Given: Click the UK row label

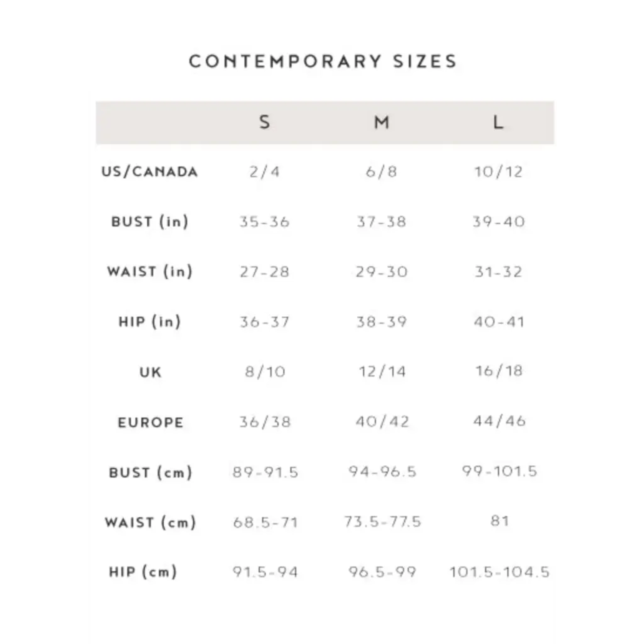Looking at the screenshot, I should click(151, 372).
